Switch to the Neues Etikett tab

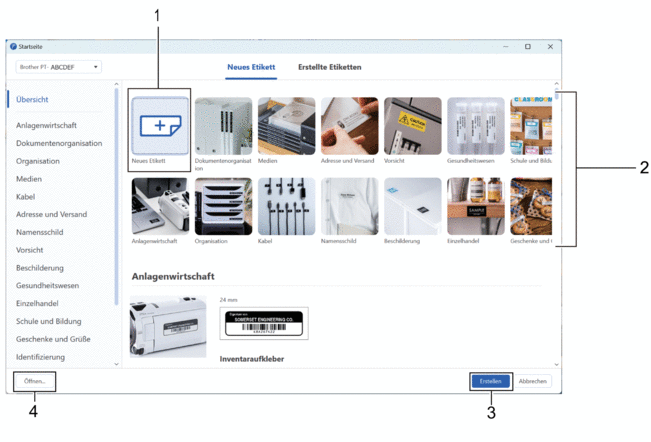click(249, 67)
